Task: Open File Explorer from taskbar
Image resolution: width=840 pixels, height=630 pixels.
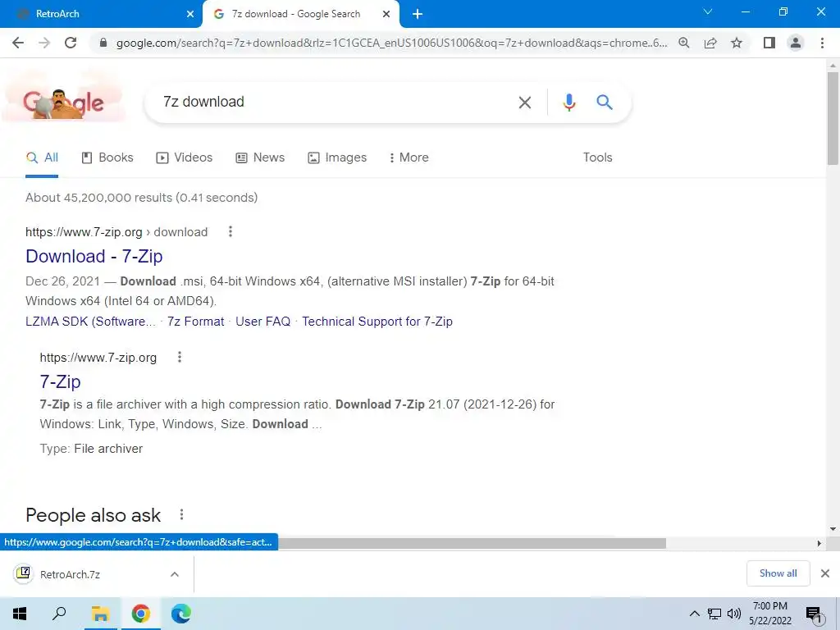Action: click(x=100, y=614)
